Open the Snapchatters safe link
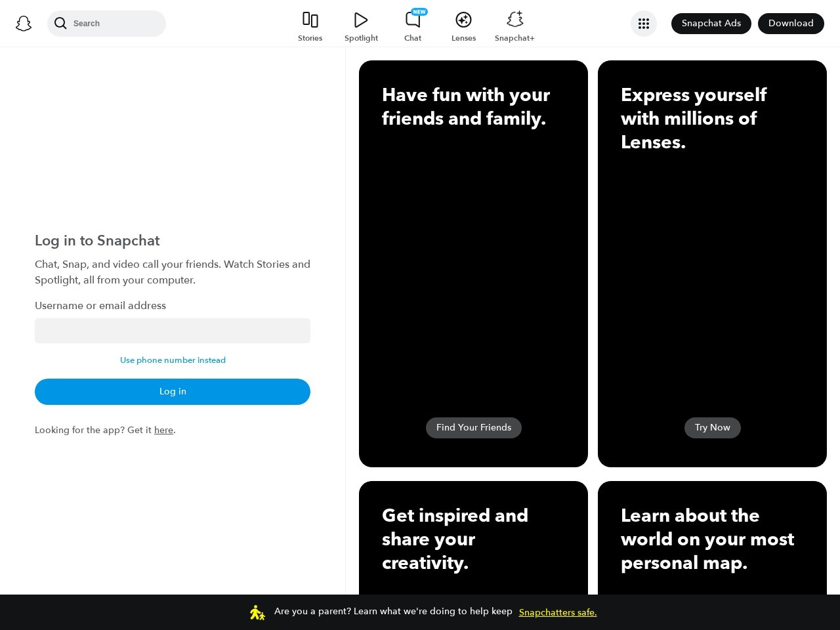This screenshot has width=840, height=630. pyautogui.click(x=557, y=612)
